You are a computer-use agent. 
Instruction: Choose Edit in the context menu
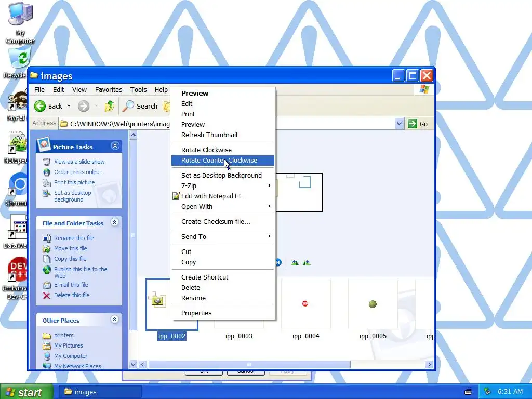click(223, 104)
